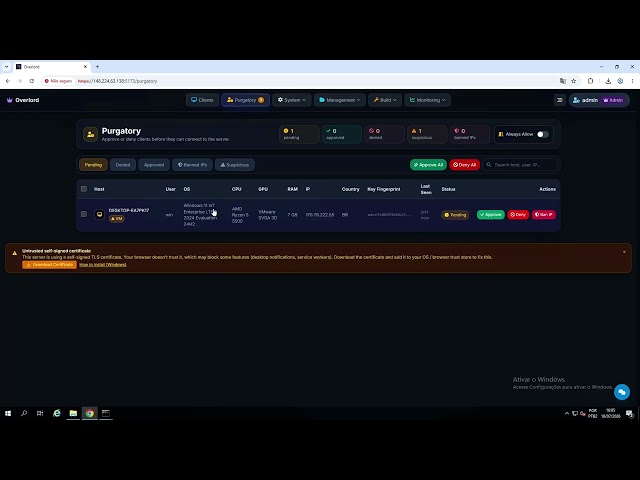Image resolution: width=640 pixels, height=480 pixels.
Task: Open the sidebar panel toggle icon beside admin
Action: (x=560, y=100)
